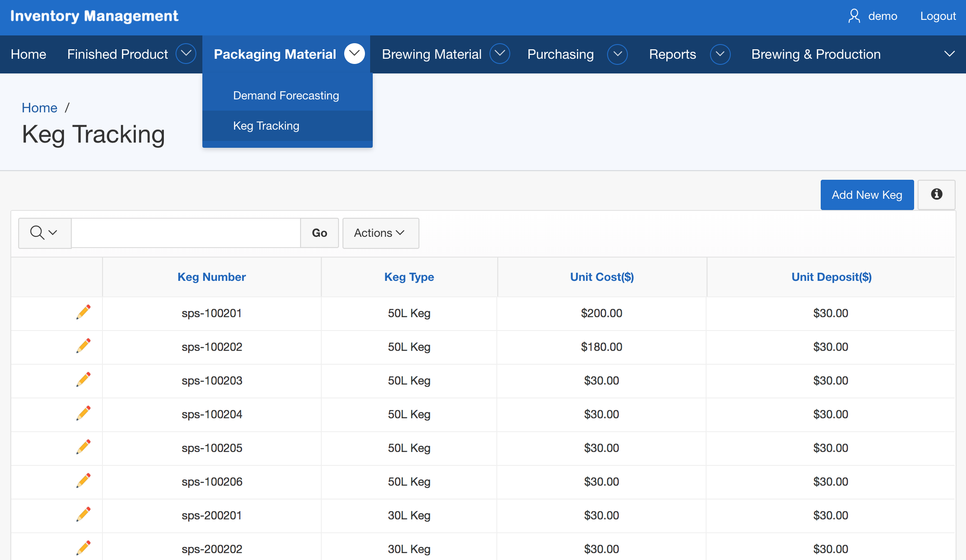
Task: Expand the Purchasing submenu arrow
Action: [617, 54]
